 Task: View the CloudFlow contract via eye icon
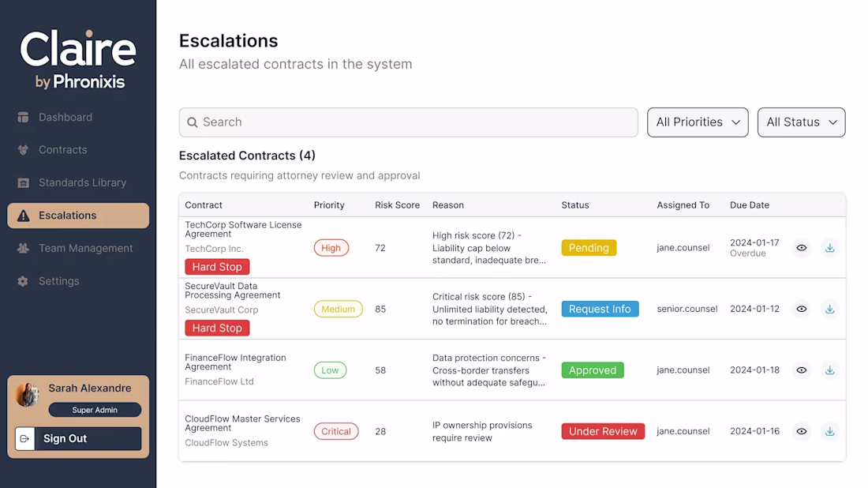[x=801, y=431]
